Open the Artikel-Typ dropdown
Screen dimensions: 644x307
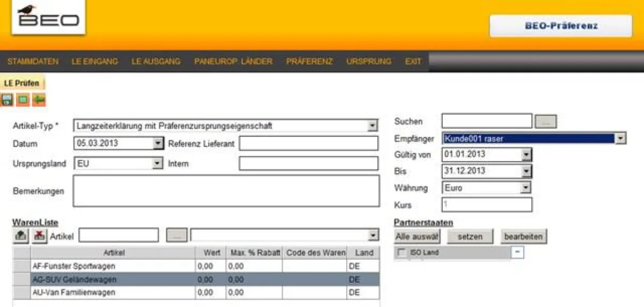pos(373,126)
